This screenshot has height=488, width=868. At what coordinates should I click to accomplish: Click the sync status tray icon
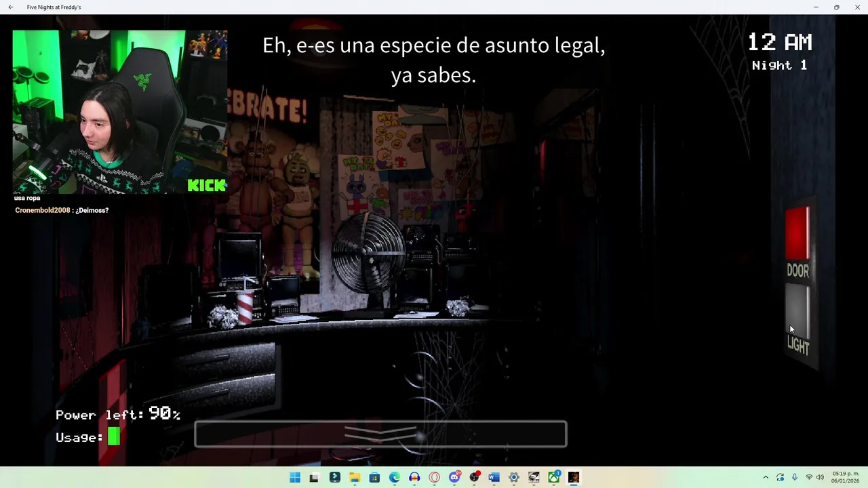tap(780, 477)
